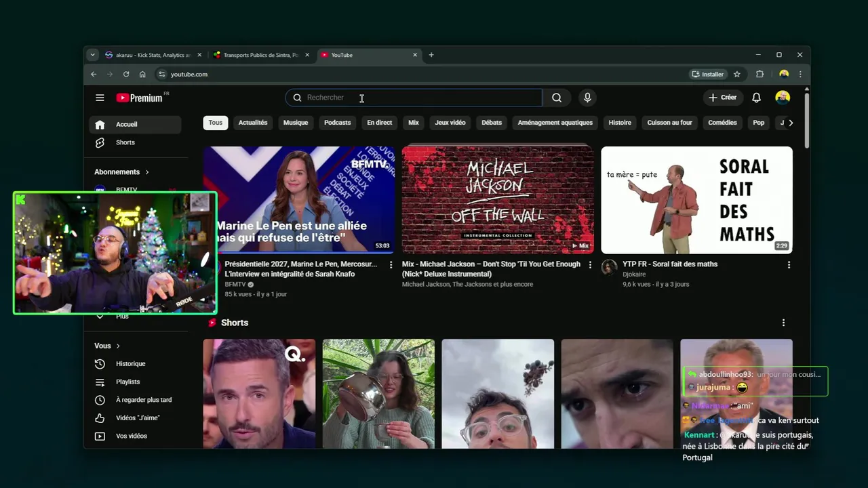Select the Histoire filter chip

click(620, 123)
